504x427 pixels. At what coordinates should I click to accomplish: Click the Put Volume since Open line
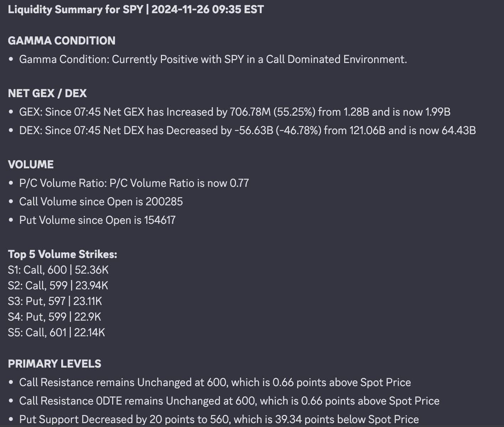[97, 220]
